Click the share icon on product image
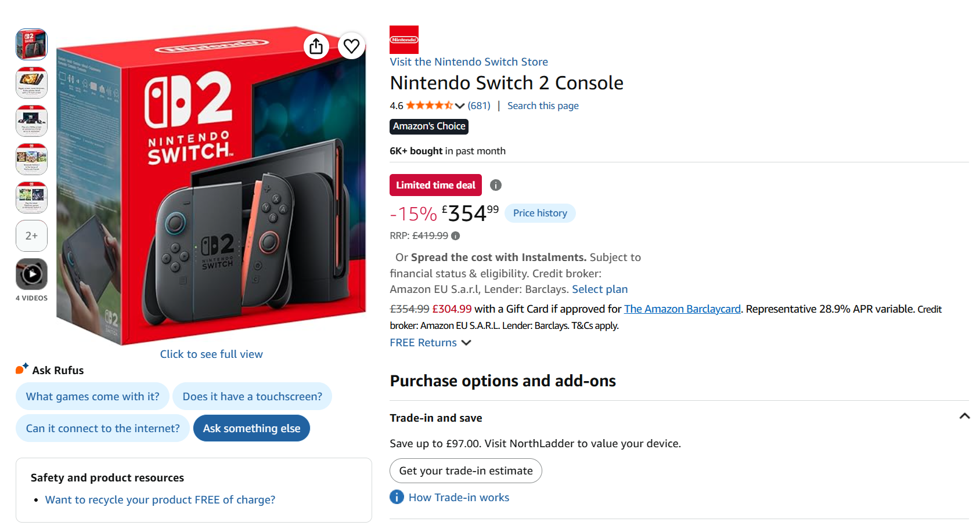This screenshot has width=980, height=529. (316, 46)
